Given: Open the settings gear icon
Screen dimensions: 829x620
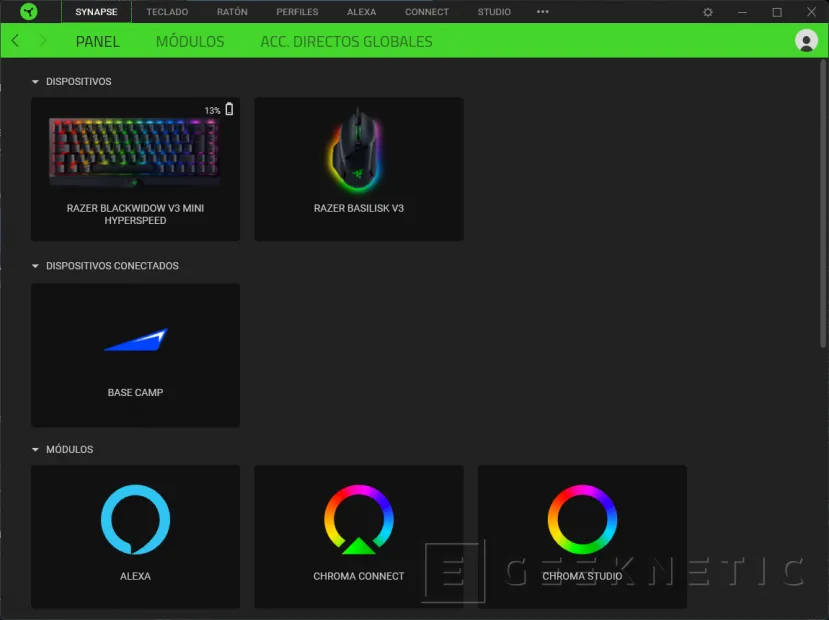Looking at the screenshot, I should point(707,12).
